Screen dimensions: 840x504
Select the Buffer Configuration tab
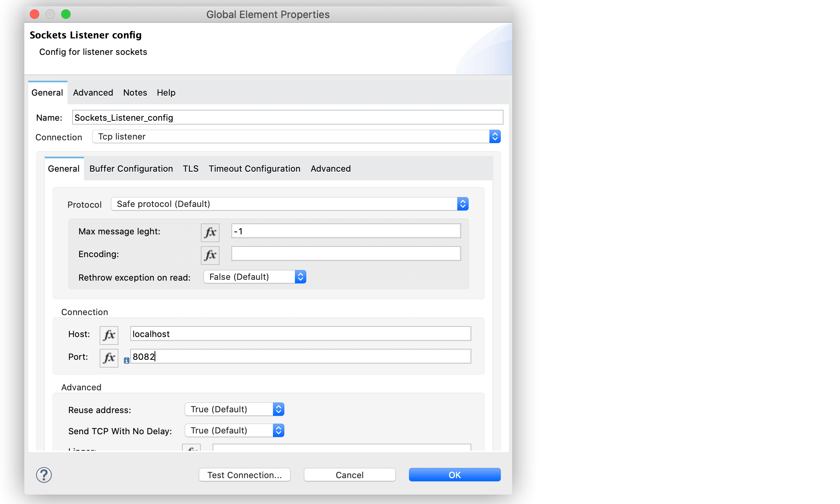[130, 168]
